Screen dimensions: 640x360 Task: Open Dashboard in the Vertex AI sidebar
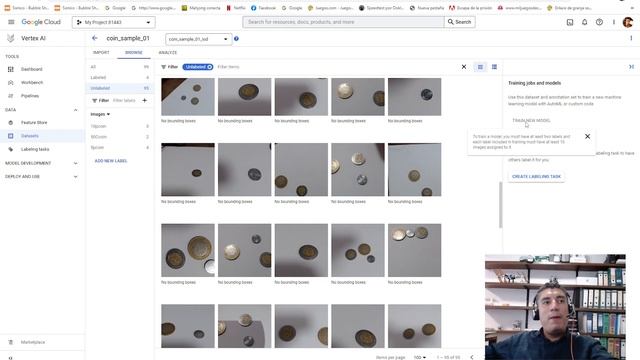31,69
